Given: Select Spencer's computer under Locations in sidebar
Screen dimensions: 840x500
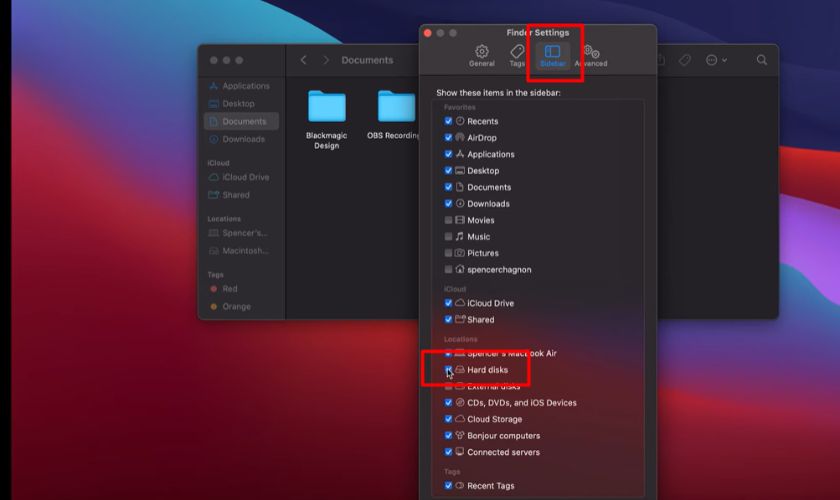Looking at the screenshot, I should tap(241, 233).
